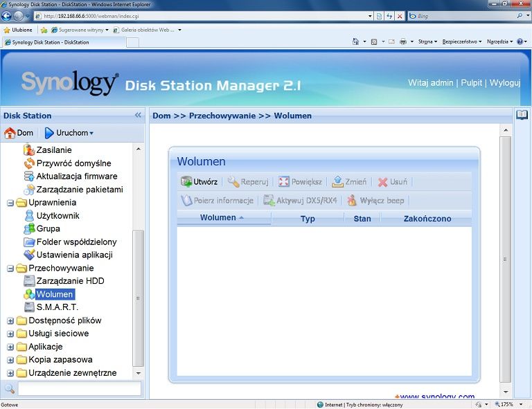532x409 pixels.
Task: Click the Typ column header
Action: pyautogui.click(x=308, y=219)
